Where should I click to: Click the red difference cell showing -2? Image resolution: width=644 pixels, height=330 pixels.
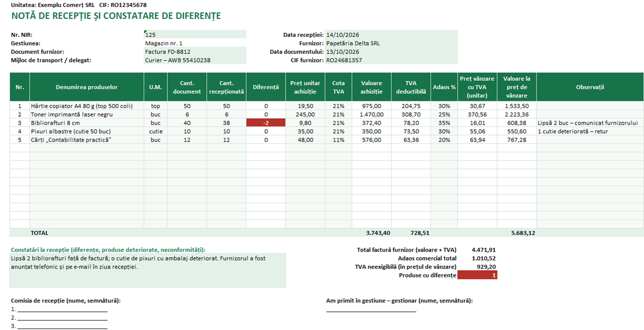[x=266, y=123]
